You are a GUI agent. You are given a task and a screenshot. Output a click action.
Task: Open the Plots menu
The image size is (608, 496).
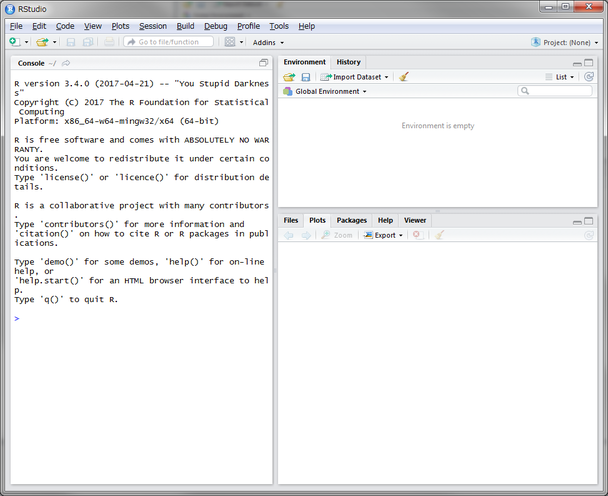point(120,26)
